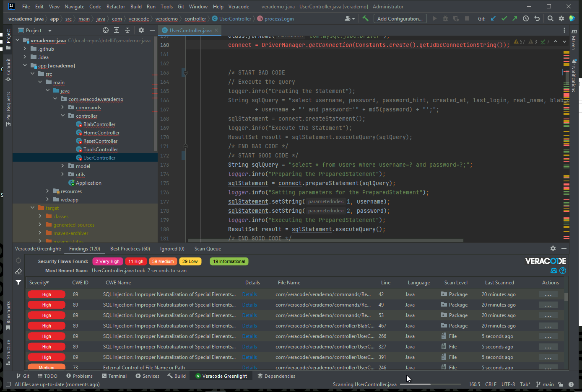Open Notifications side panel
The height and width of the screenshot is (392, 582).
[574, 76]
